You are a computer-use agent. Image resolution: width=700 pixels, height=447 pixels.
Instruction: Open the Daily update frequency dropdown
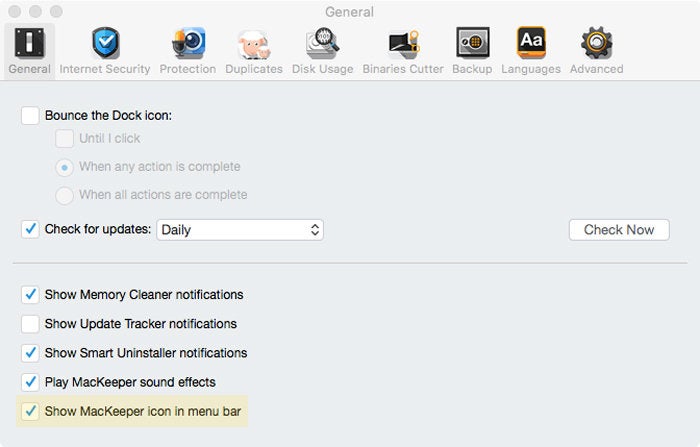tap(240, 230)
